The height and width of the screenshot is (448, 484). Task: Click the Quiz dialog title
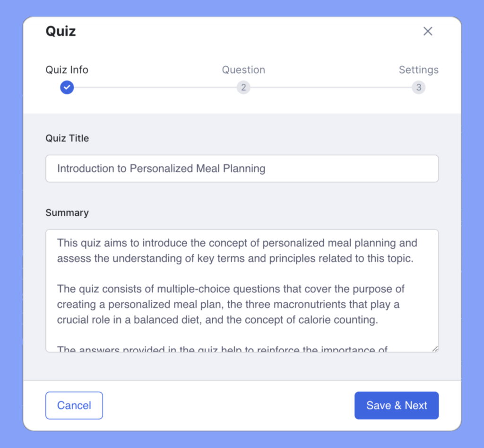point(60,31)
